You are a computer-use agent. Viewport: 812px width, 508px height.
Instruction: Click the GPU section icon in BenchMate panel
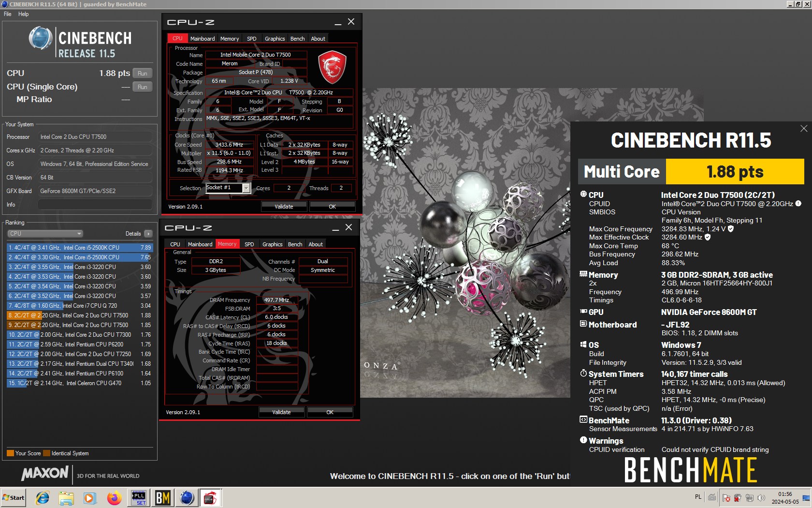coord(583,312)
